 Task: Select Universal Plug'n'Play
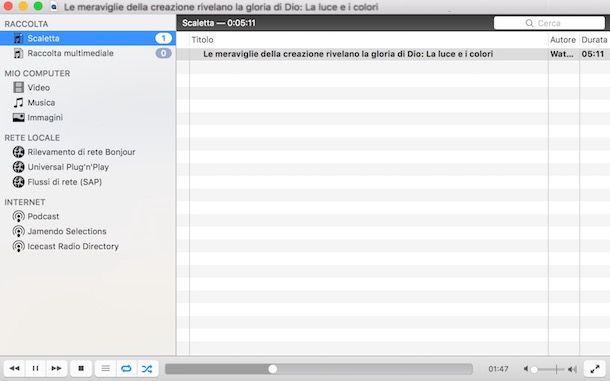click(68, 167)
